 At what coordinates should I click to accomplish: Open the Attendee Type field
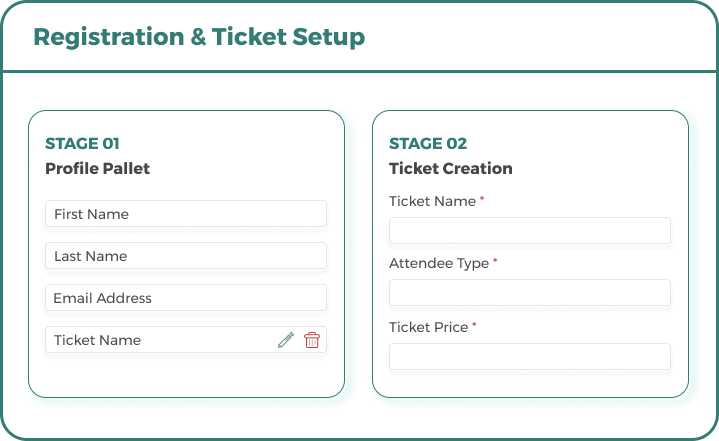[x=530, y=292]
